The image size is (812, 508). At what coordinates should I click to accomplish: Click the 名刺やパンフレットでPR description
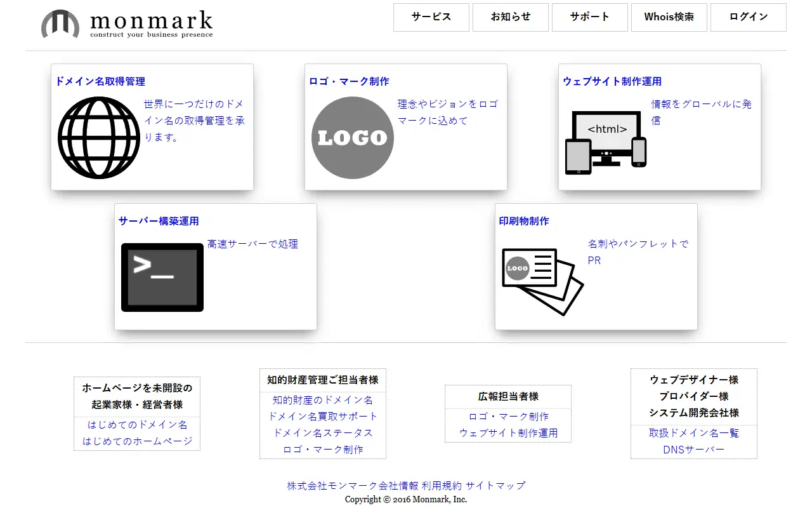point(638,252)
